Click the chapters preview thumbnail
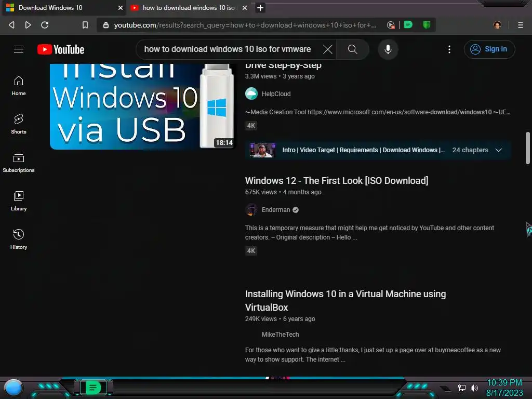The image size is (532, 399). 262,150
